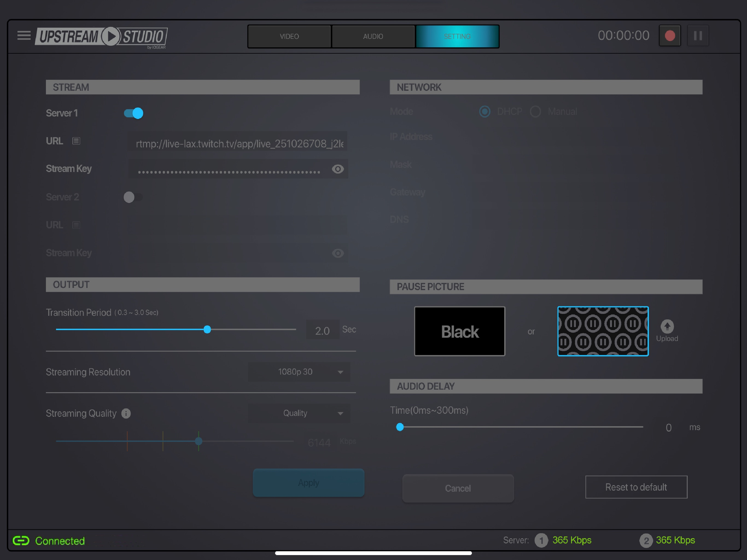Viewport: 747px width, 560px height.
Task: Click the NETWORK section header
Action: tap(546, 87)
